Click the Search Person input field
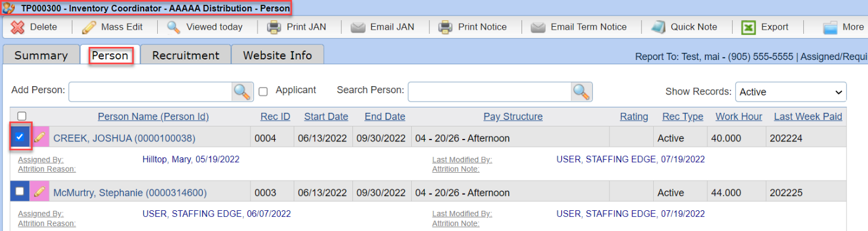Viewport: 868px width, 231px height. click(x=490, y=91)
